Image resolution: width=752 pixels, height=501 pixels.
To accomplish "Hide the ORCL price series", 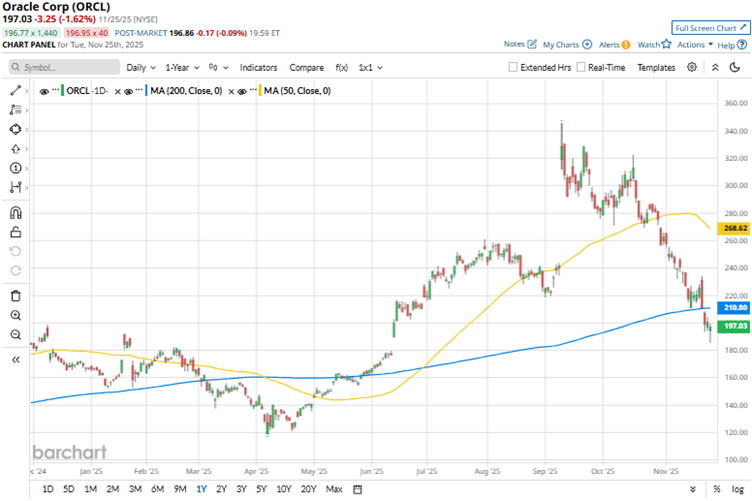I will [45, 91].
